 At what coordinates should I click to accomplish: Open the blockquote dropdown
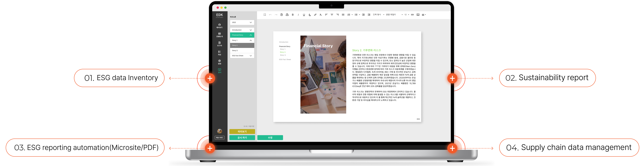click(x=424, y=15)
